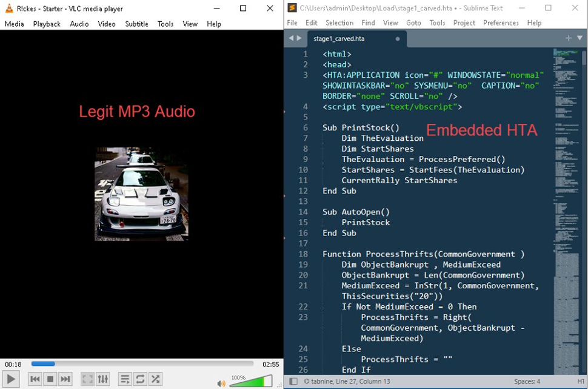This screenshot has height=389, width=588.
Task: Click the Else keyword on line 24
Action: [x=352, y=349]
